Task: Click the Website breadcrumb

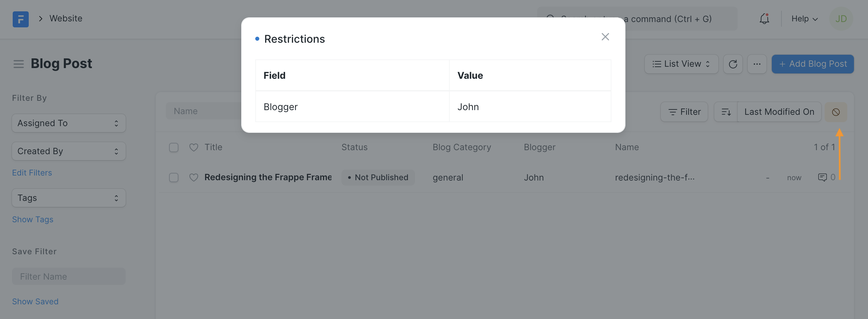Action: click(66, 18)
